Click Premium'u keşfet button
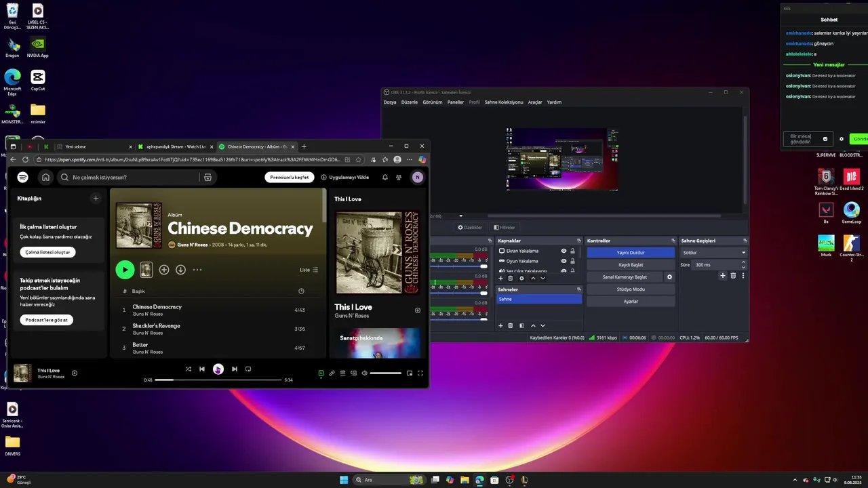868x488 pixels. click(289, 177)
